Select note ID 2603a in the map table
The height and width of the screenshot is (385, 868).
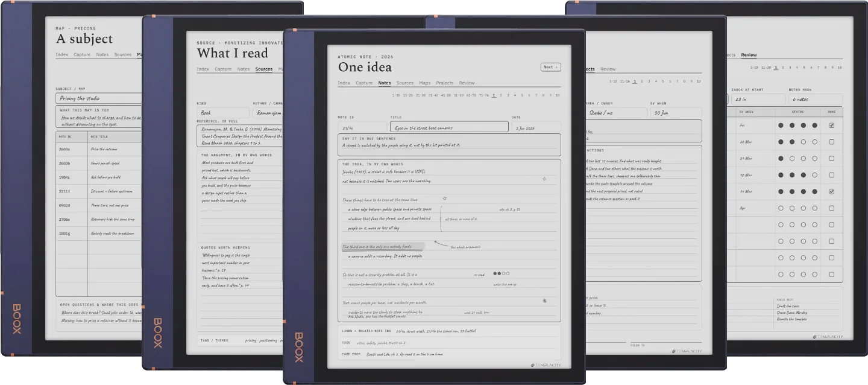pos(64,149)
